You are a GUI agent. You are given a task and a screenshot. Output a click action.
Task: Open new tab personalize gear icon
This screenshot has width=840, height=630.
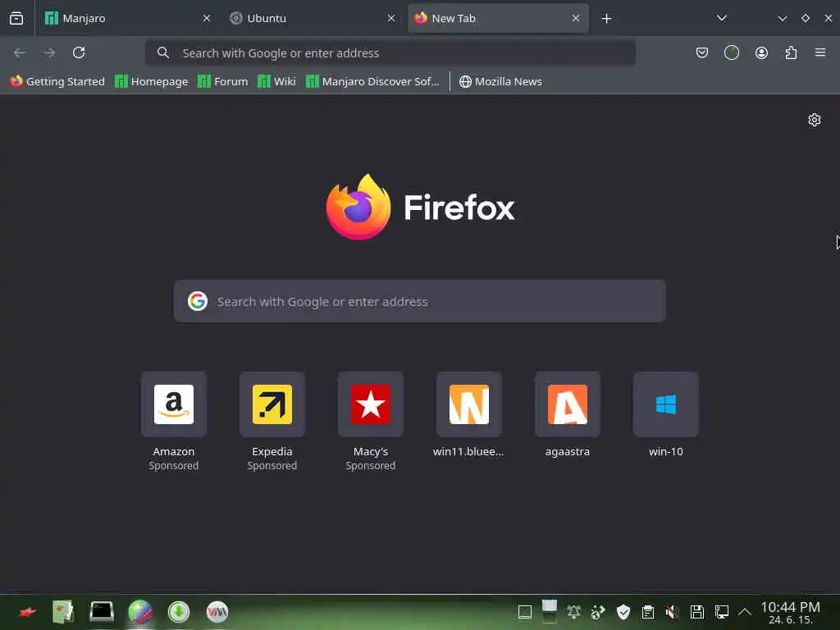[815, 120]
